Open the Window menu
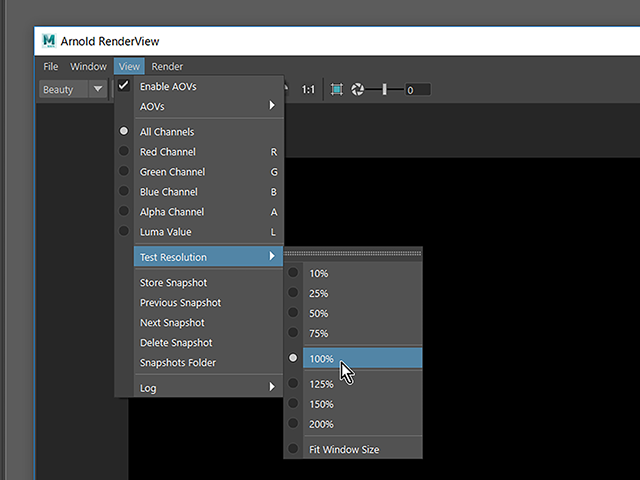 (88, 67)
